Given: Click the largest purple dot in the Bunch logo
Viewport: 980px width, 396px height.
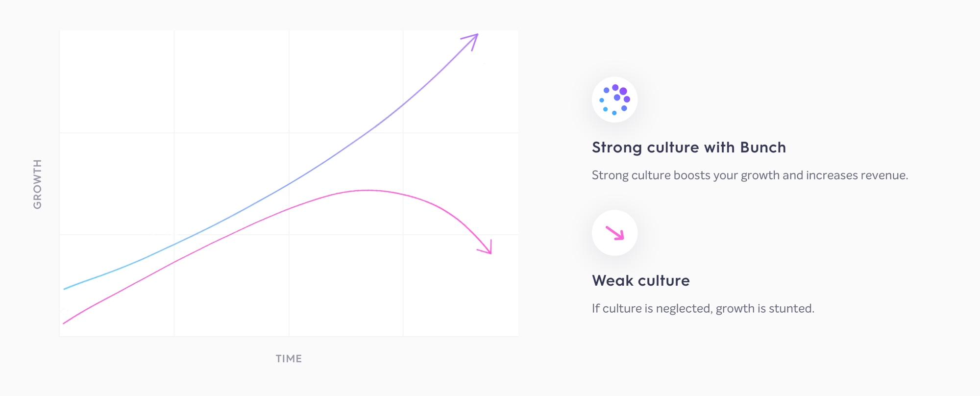Looking at the screenshot, I should click(623, 91).
